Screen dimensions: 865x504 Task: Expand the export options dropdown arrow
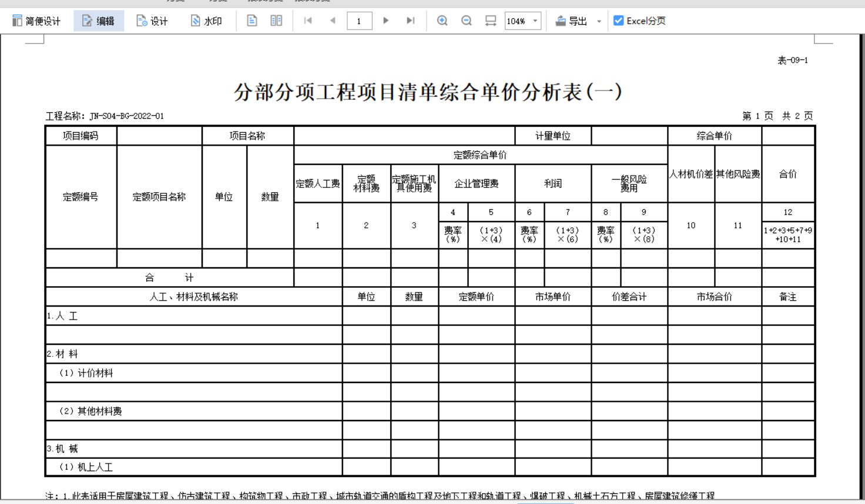(x=599, y=21)
